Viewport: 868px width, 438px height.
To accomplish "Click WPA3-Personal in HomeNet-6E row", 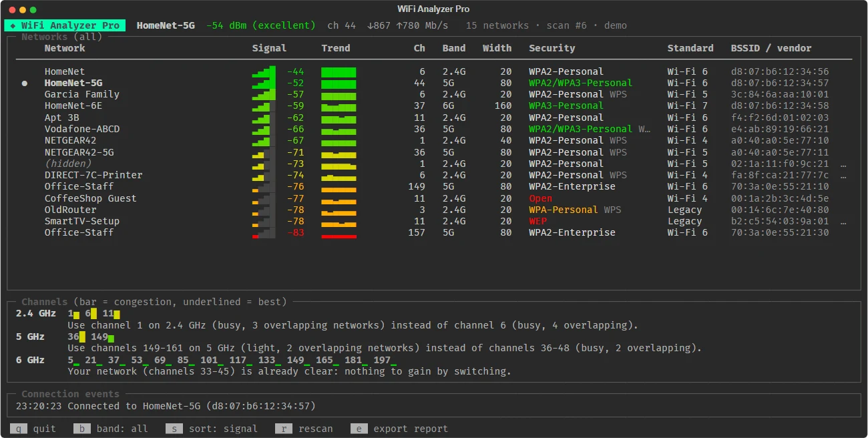I will pos(566,106).
